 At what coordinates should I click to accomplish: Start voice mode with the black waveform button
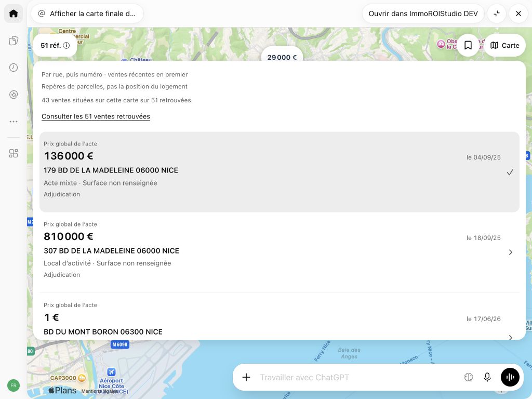(x=510, y=377)
